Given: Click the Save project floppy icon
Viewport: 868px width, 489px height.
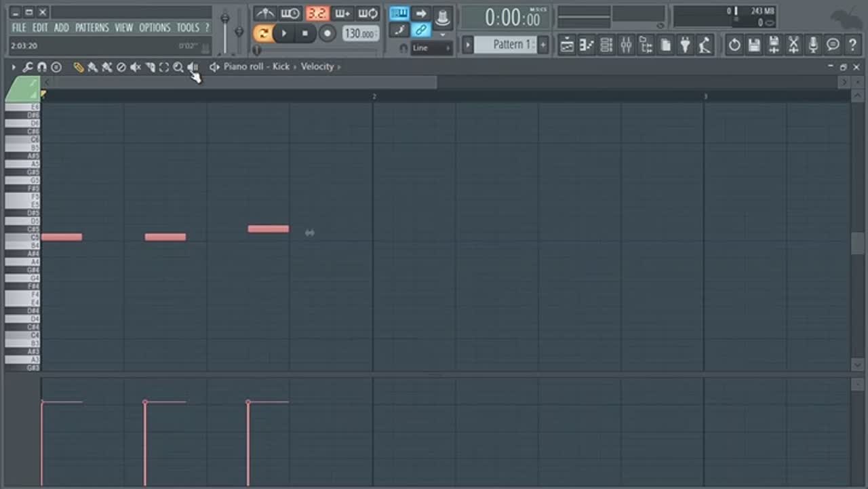Looking at the screenshot, I should tap(754, 45).
